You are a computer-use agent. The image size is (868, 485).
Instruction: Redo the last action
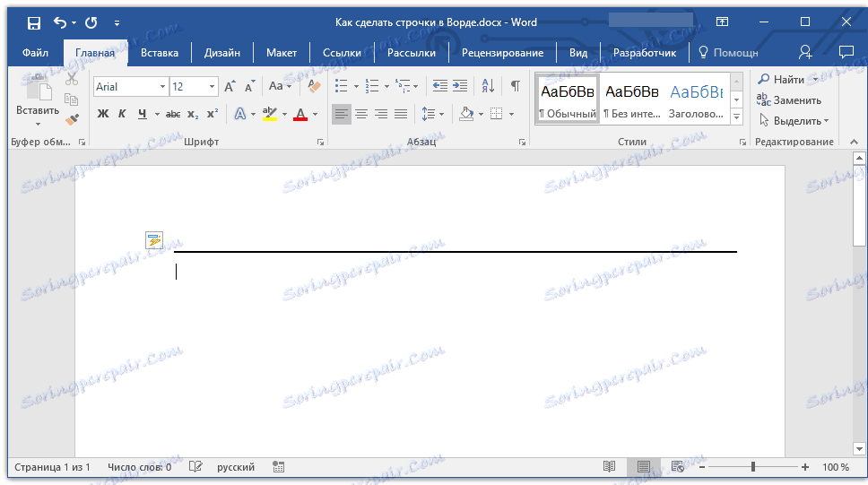tap(91, 22)
